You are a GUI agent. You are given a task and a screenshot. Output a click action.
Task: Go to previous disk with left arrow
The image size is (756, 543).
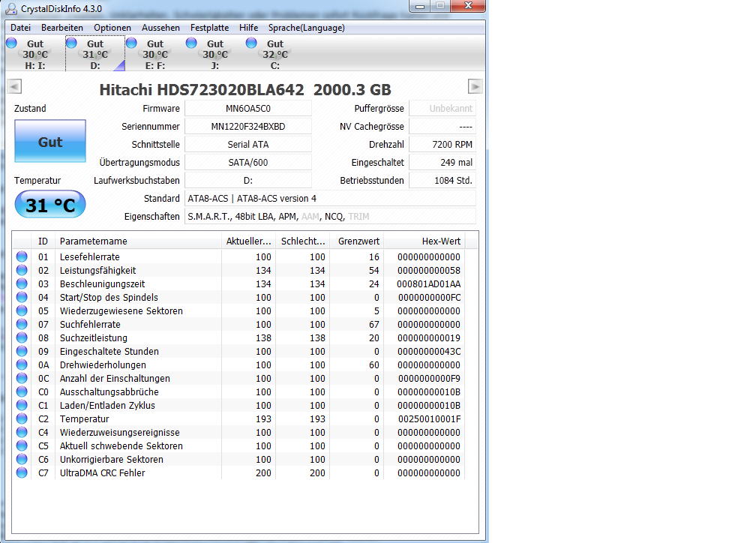pyautogui.click(x=14, y=86)
